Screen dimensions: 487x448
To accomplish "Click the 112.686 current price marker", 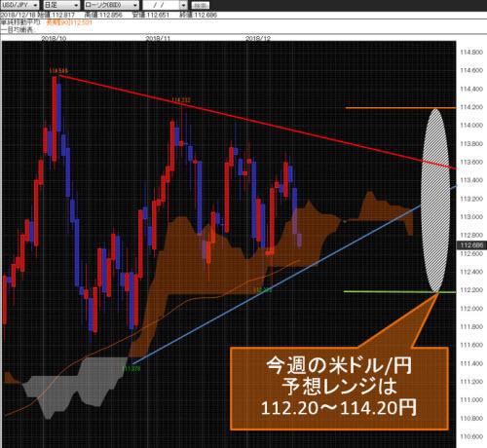I will click(x=471, y=245).
